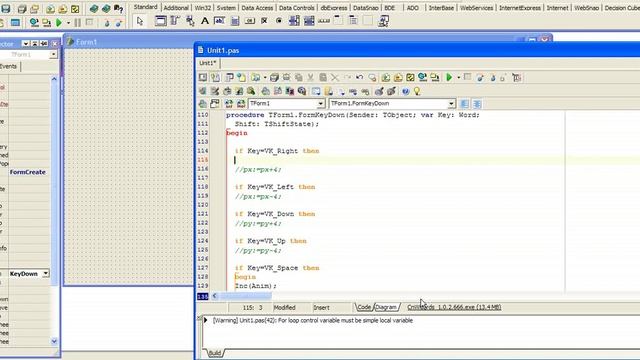The height and width of the screenshot is (360, 640).
Task: Pick the Button 'OK' component
Action: click(x=249, y=21)
